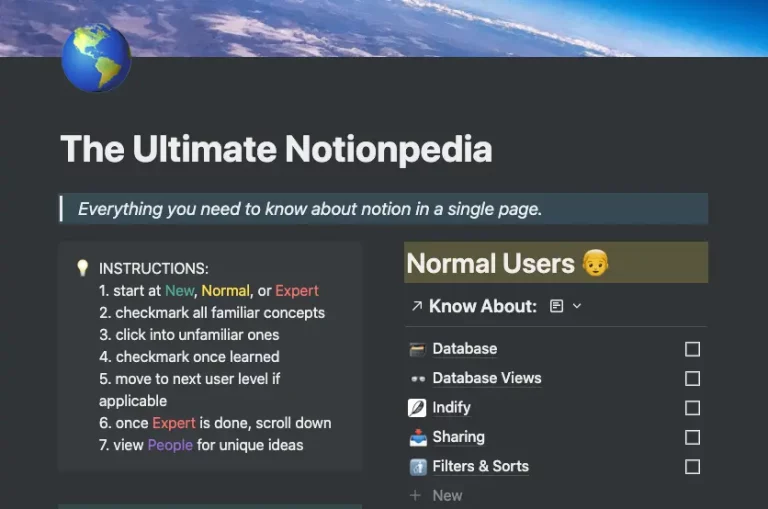Viewport: 768px width, 509px height.
Task: Click the Normal Users heading
Action: coord(556,263)
